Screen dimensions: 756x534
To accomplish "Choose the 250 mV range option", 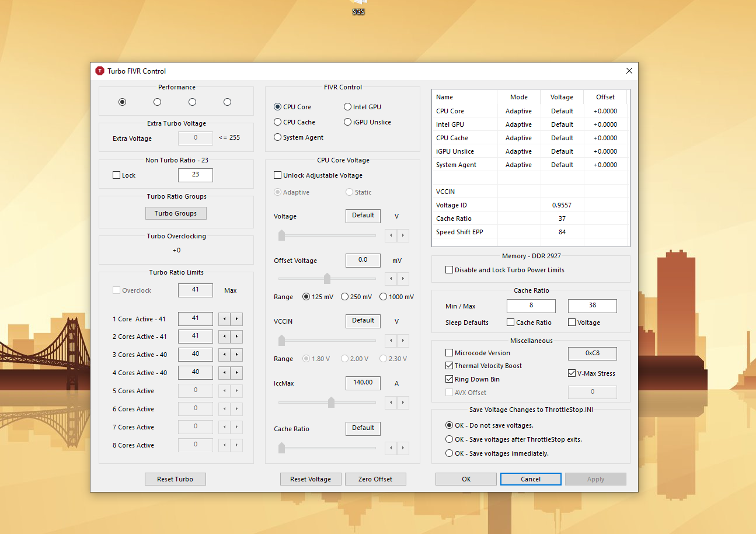I will click(x=344, y=297).
